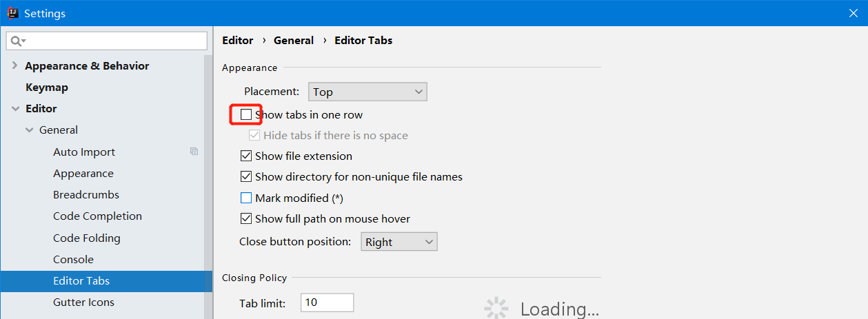Select Breadcrumbs in the sidebar
This screenshot has height=319, width=868.
pos(86,195)
